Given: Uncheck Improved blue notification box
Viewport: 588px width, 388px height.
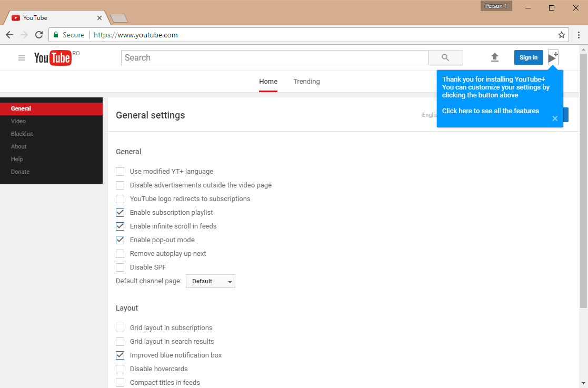Looking at the screenshot, I should pyautogui.click(x=120, y=355).
